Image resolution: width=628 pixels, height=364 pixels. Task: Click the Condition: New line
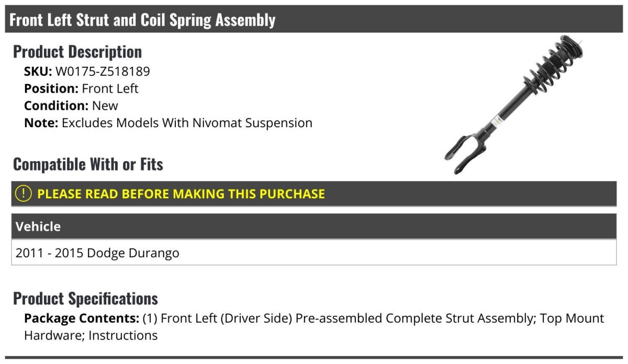click(71, 106)
